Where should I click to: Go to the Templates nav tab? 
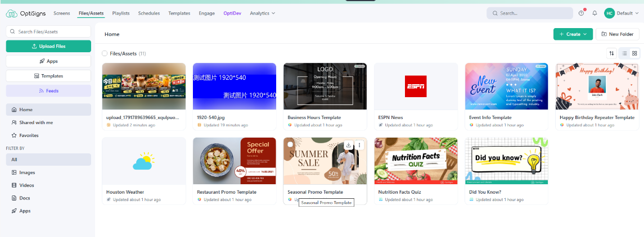[179, 13]
